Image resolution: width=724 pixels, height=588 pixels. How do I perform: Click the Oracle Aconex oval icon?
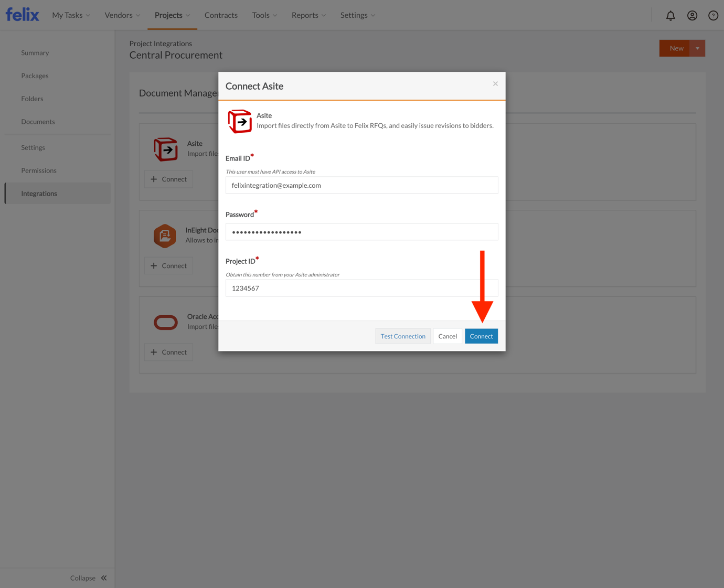166,322
